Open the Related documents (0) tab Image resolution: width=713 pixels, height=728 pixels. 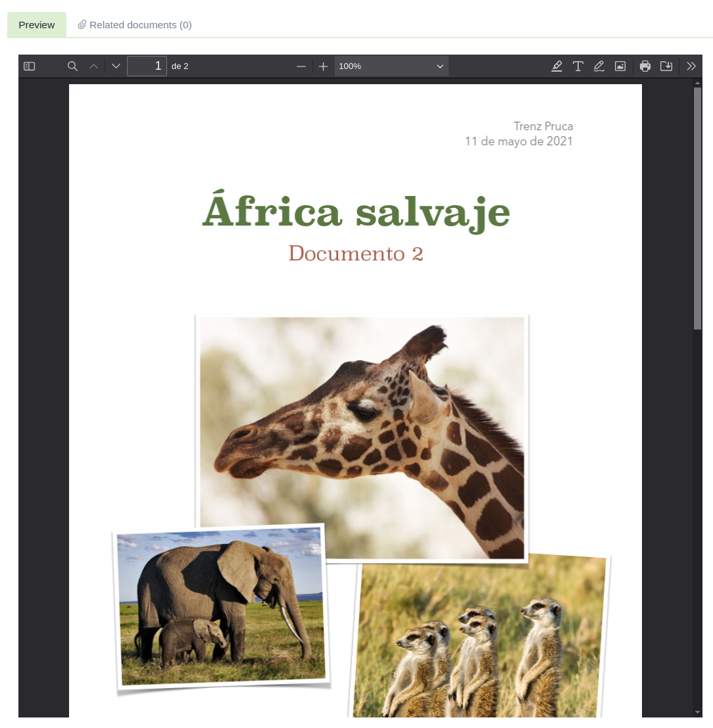pos(135,25)
